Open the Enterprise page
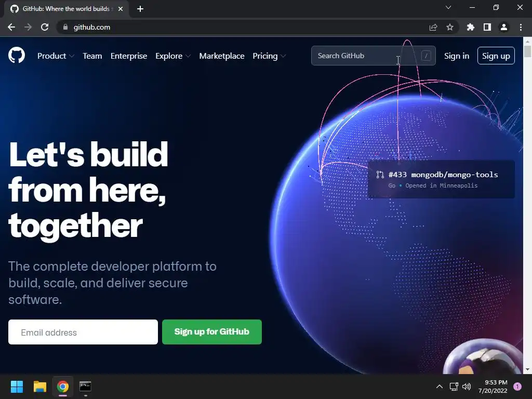The height and width of the screenshot is (399, 532). click(x=129, y=56)
